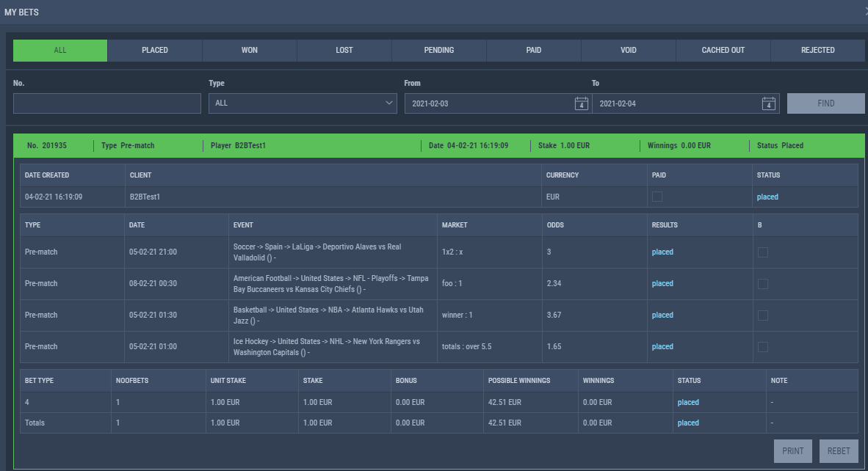Select the Atlanta Hawks vs Utah Jazz event
The height and width of the screenshot is (471, 868).
(x=328, y=315)
